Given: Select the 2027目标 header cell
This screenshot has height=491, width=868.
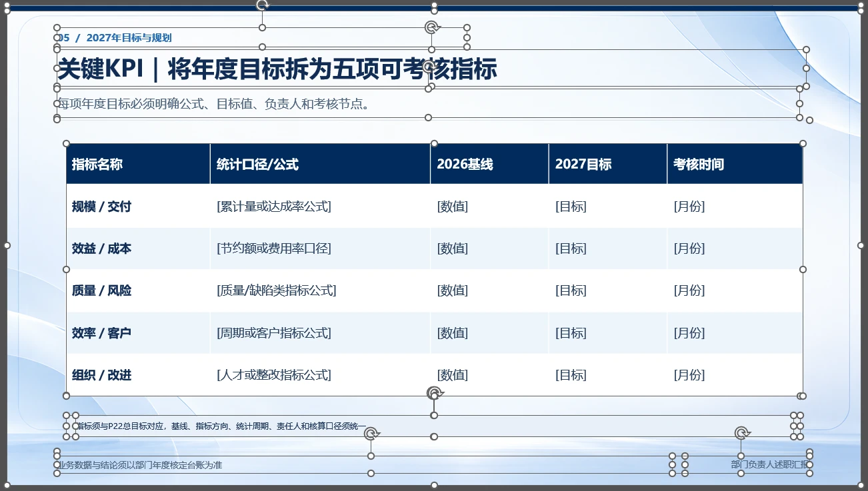Looking at the screenshot, I should click(x=608, y=164).
